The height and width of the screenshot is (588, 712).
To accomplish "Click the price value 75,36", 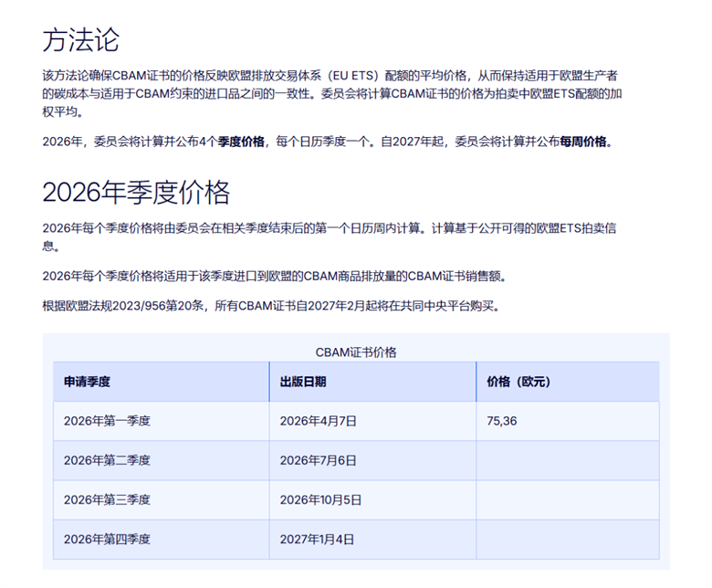I will point(502,421).
